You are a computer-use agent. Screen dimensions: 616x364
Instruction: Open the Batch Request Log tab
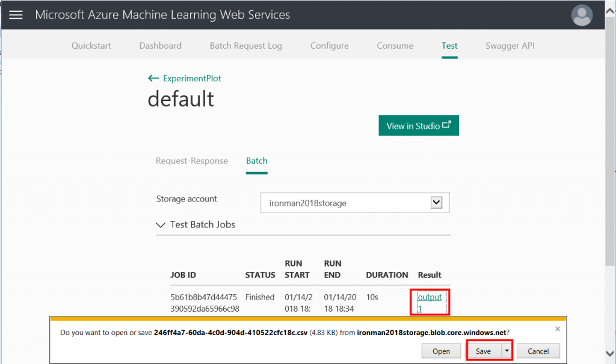coord(246,46)
